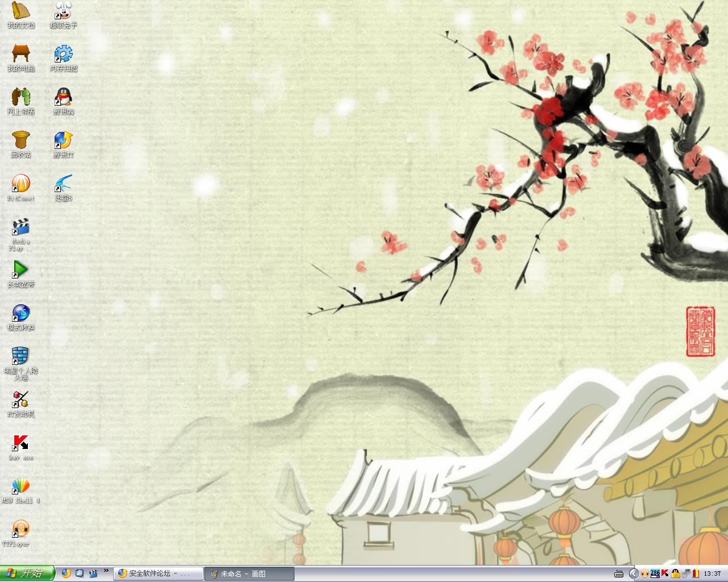Launch 腾讯QQ penguin shortcut
The height and width of the screenshot is (582, 728).
[x=63, y=101]
